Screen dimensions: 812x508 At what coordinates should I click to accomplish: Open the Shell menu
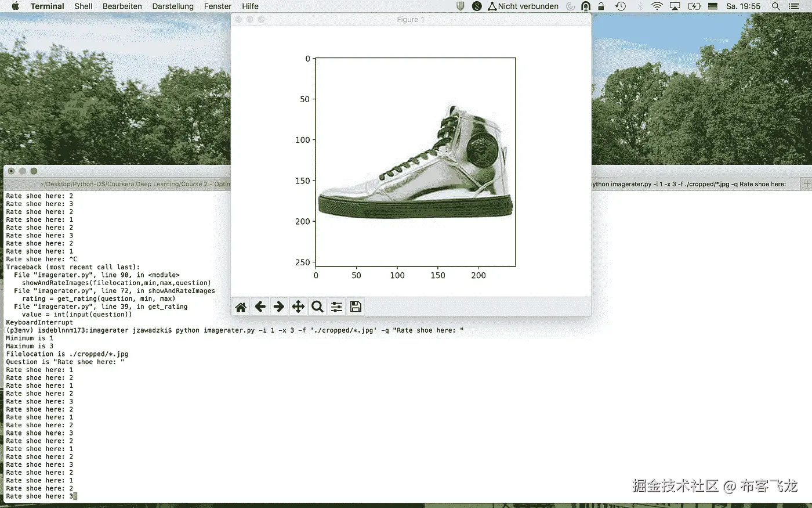[x=84, y=6]
